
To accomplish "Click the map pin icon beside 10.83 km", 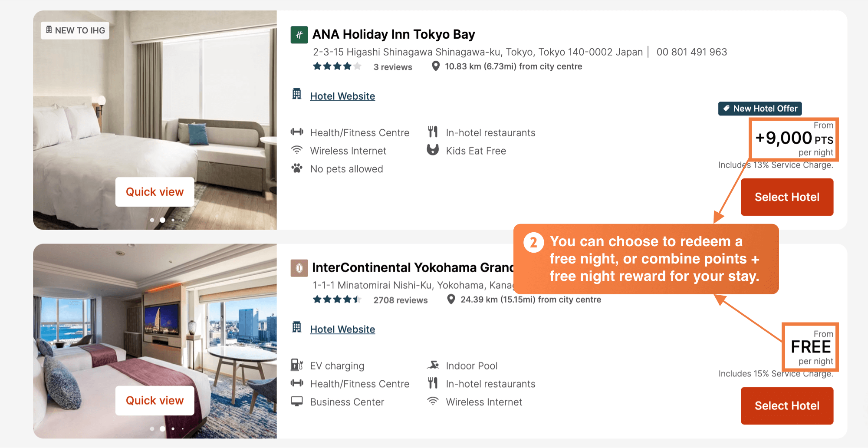I will [435, 66].
